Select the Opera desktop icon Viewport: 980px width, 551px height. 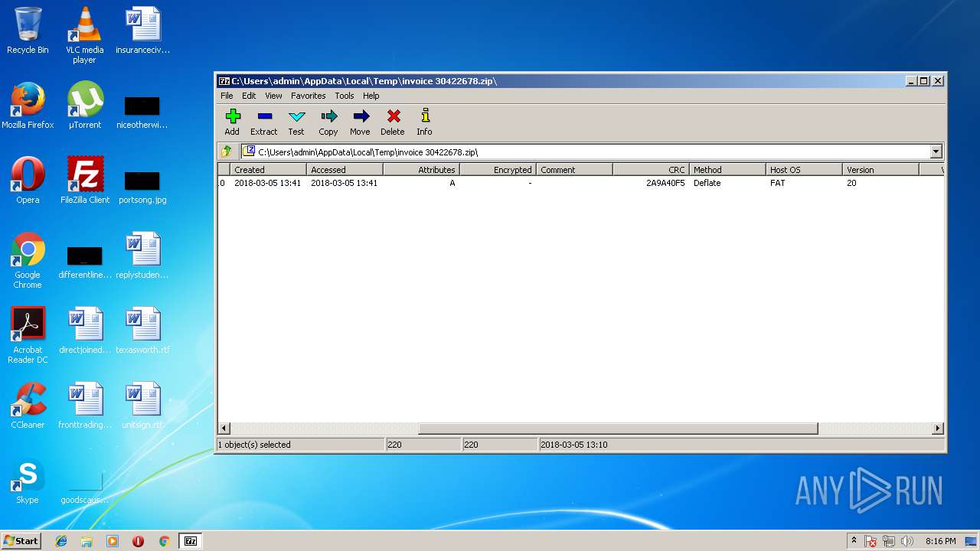coord(28,181)
